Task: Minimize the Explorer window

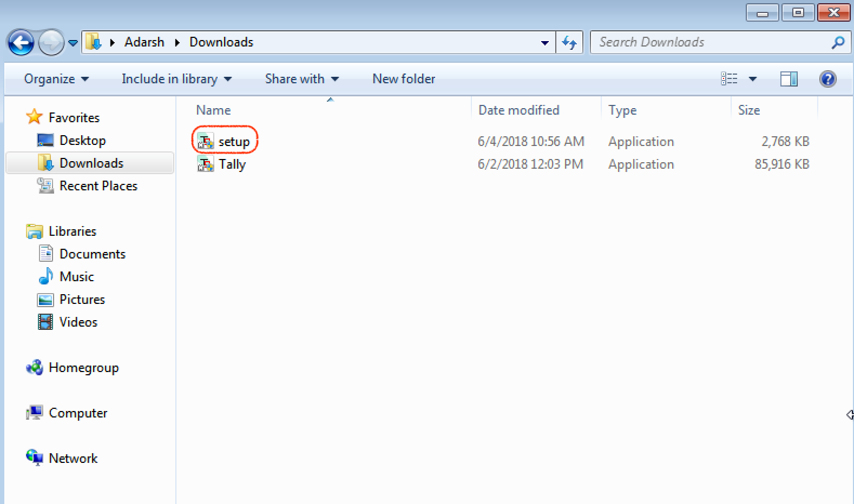Action: click(763, 12)
